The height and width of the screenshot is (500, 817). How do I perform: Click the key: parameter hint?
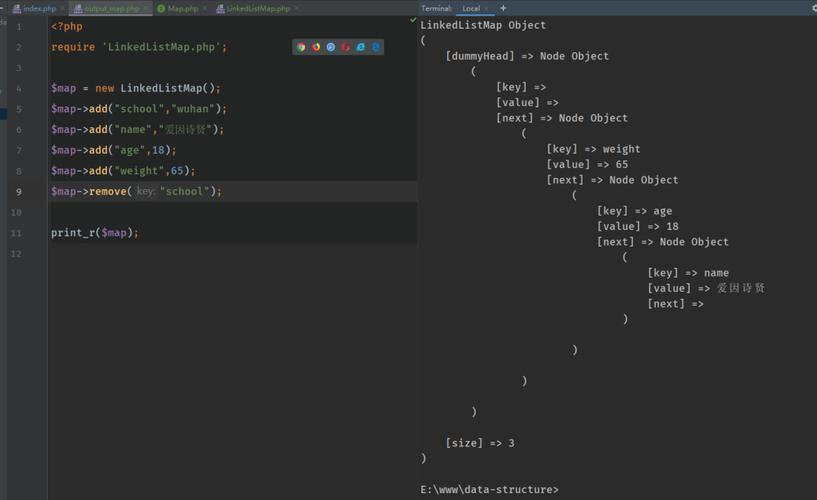point(145,192)
